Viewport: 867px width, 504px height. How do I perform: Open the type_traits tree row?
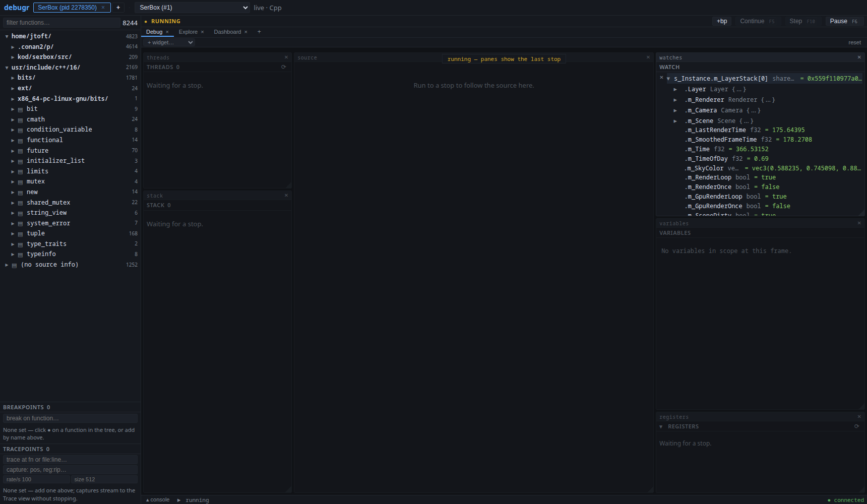click(x=70, y=244)
